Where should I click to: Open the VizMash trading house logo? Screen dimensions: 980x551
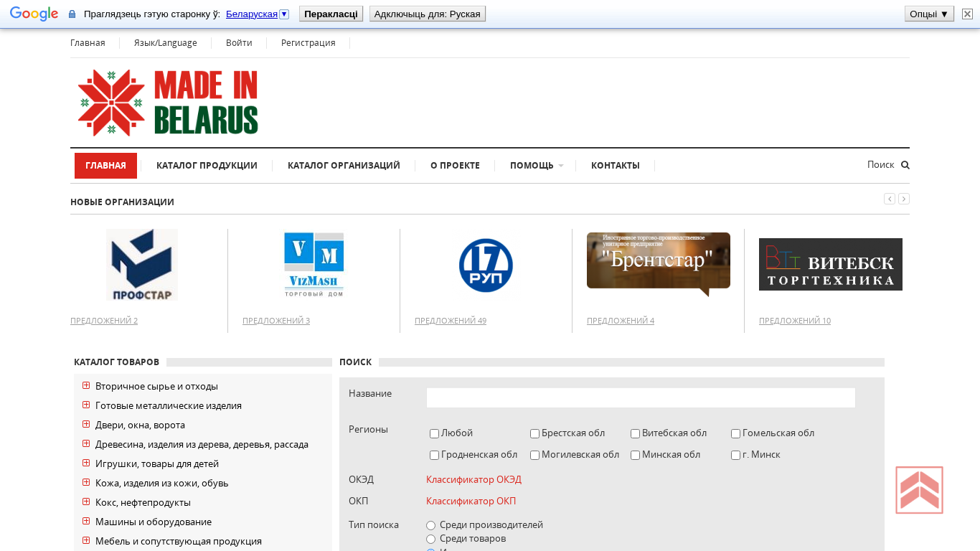(x=314, y=265)
